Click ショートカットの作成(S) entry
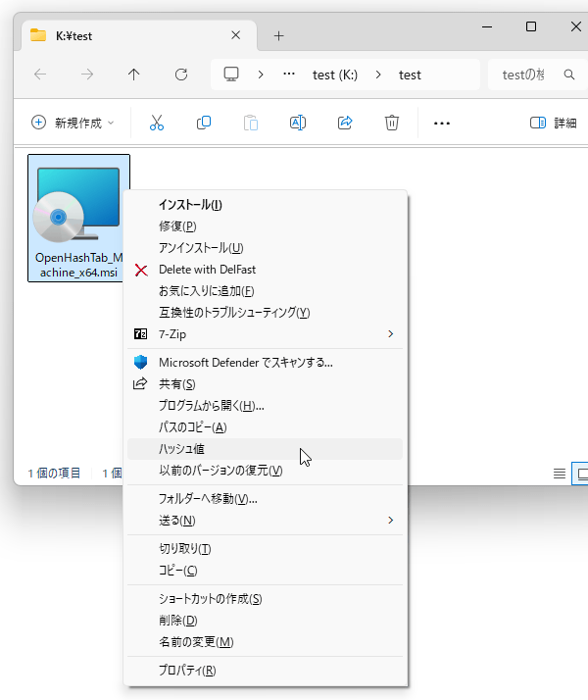 [265, 599]
